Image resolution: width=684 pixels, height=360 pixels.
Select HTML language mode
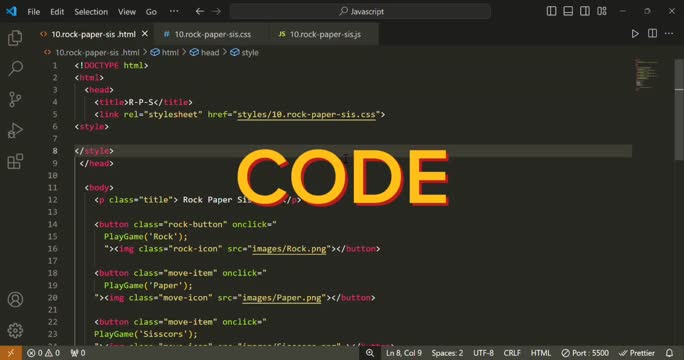[540, 353]
